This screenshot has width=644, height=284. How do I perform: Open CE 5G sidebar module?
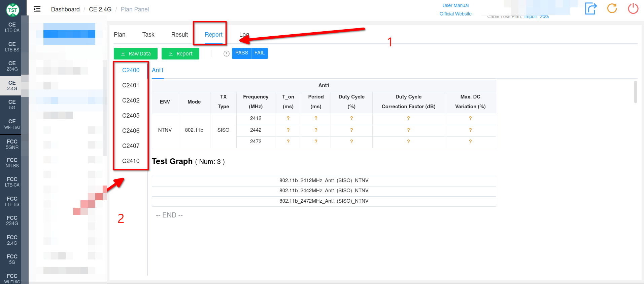pyautogui.click(x=12, y=105)
